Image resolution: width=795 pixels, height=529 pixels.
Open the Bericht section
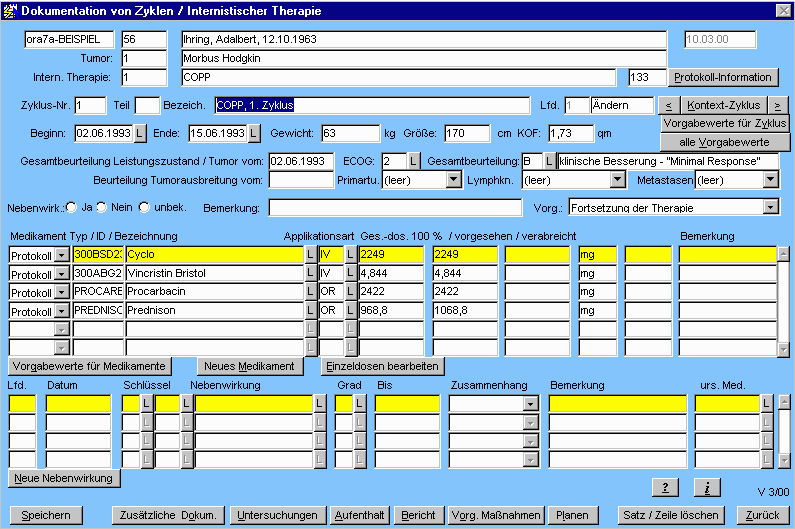point(418,515)
